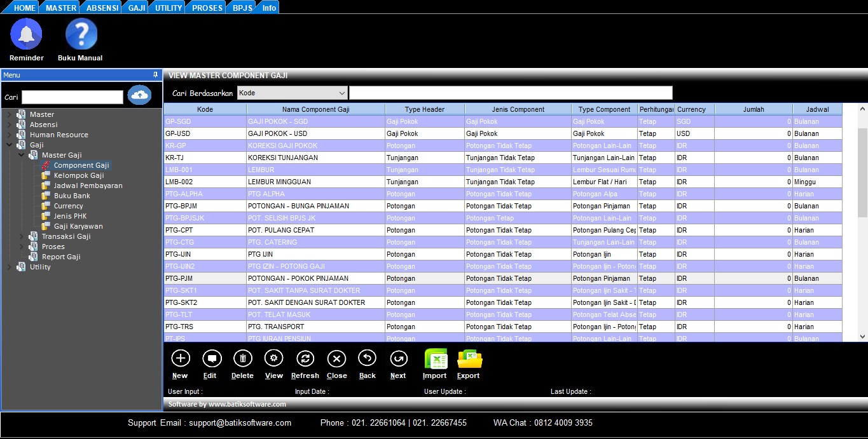Click the Next arrow icon
Image resolution: width=868 pixels, height=439 pixels.
(399, 359)
